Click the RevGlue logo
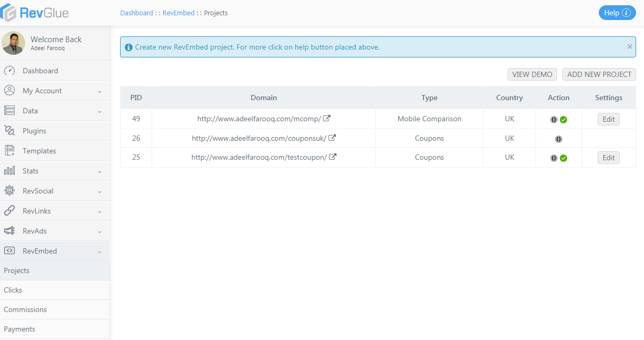This screenshot has height=340, width=644. tap(35, 13)
